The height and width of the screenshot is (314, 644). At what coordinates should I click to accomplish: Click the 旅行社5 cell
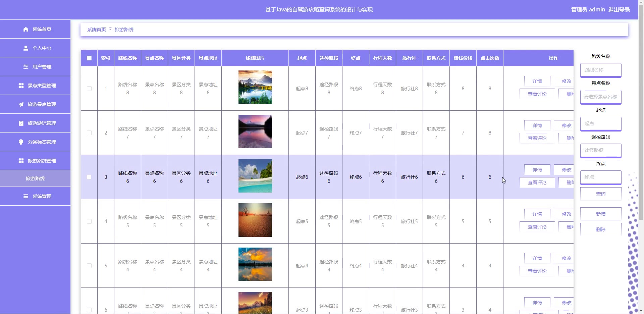coord(409,221)
